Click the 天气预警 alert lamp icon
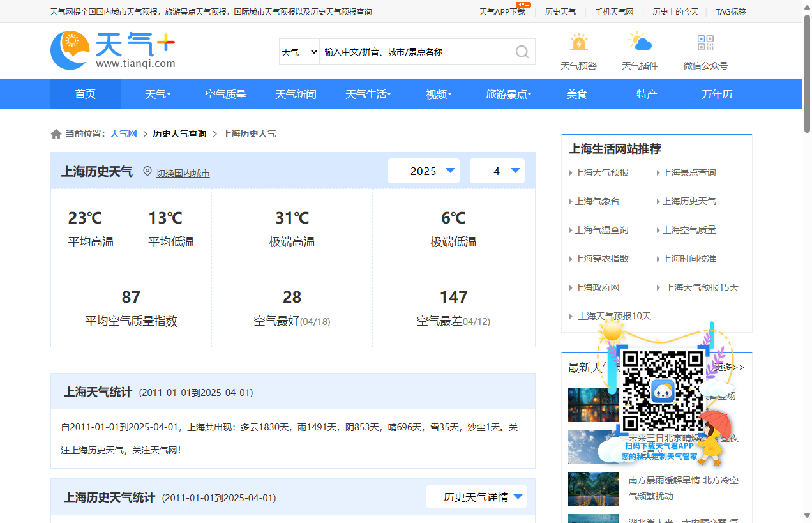The height and width of the screenshot is (523, 812). tap(578, 42)
